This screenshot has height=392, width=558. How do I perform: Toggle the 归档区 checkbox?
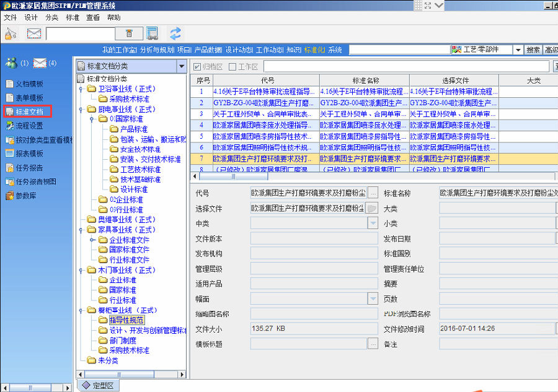pos(197,67)
